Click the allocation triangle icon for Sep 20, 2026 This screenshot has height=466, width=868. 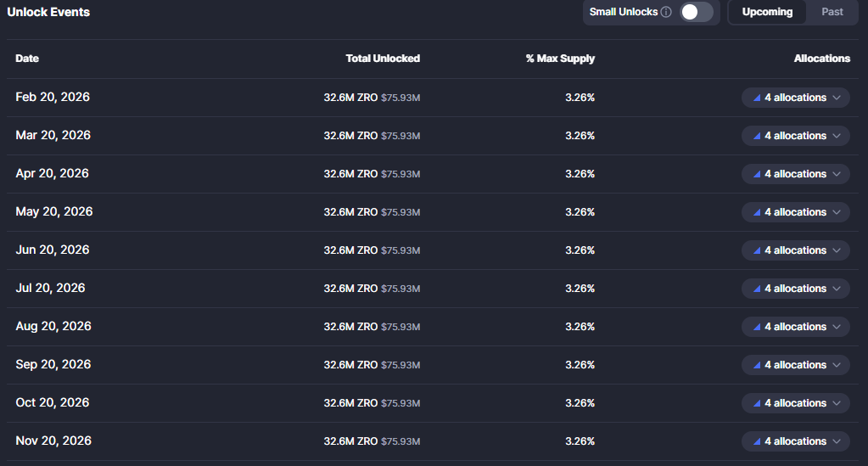(x=756, y=365)
